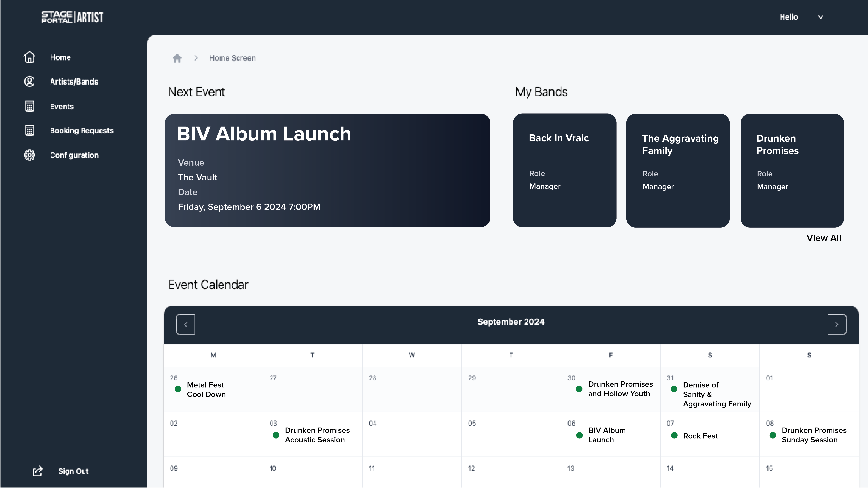
Task: Click the Configuration settings gear icon
Action: click(x=29, y=155)
